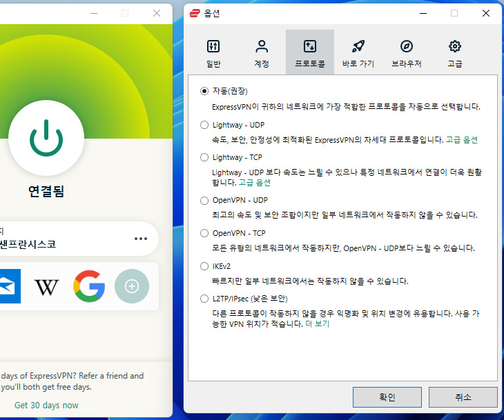
Task: Launch the Google shortcut icon
Action: pyautogui.click(x=89, y=286)
